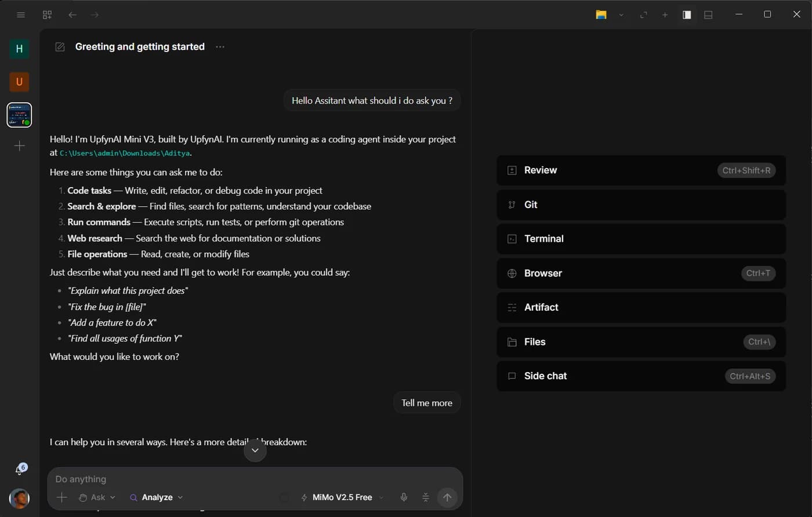
Task: Select the Artifact panel entry
Action: pos(641,307)
